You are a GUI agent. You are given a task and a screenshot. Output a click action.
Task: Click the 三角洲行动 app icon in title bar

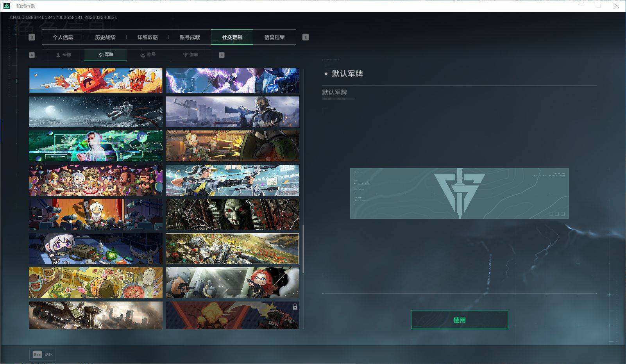(6, 6)
